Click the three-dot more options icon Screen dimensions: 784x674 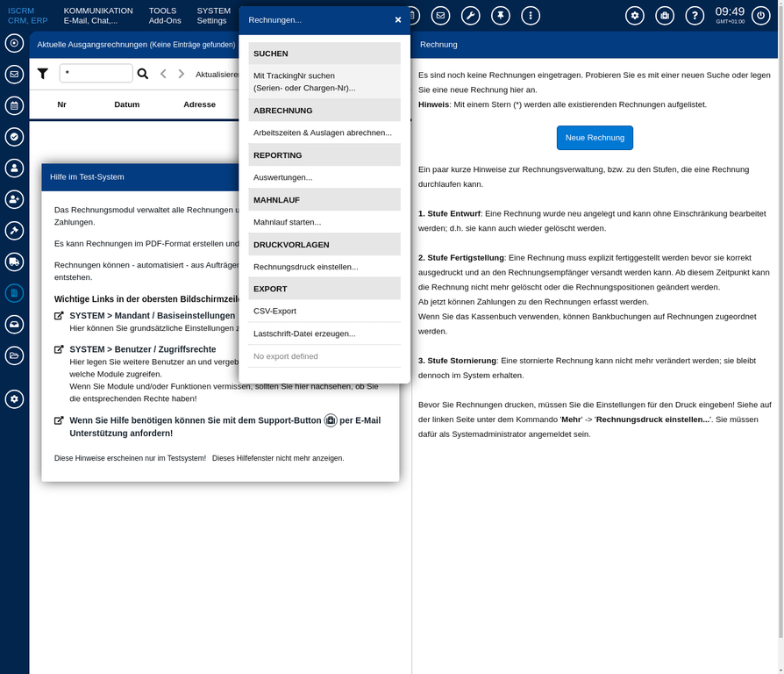pos(530,15)
